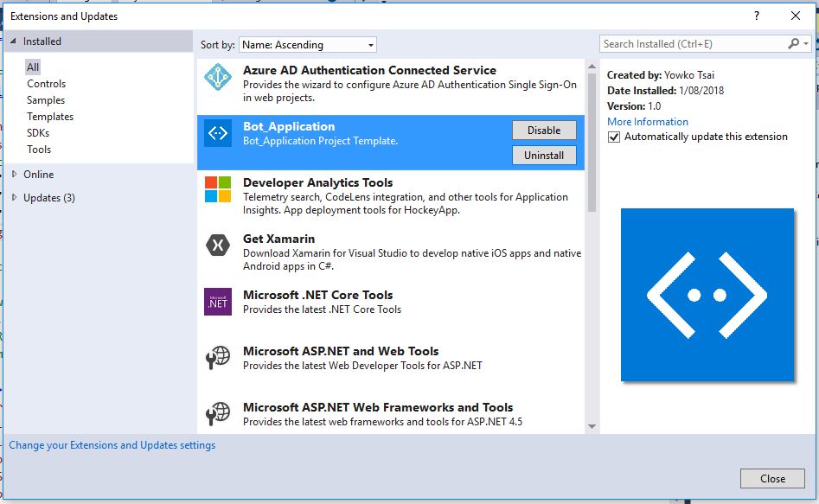Click the extension list scrollbar thumb
Viewport: 819px width, 504px height.
click(x=592, y=142)
